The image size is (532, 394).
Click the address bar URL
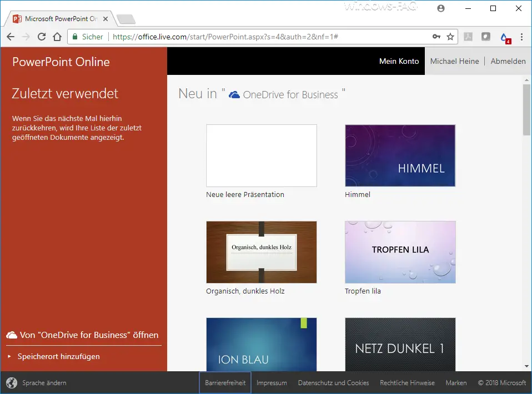pyautogui.click(x=225, y=37)
